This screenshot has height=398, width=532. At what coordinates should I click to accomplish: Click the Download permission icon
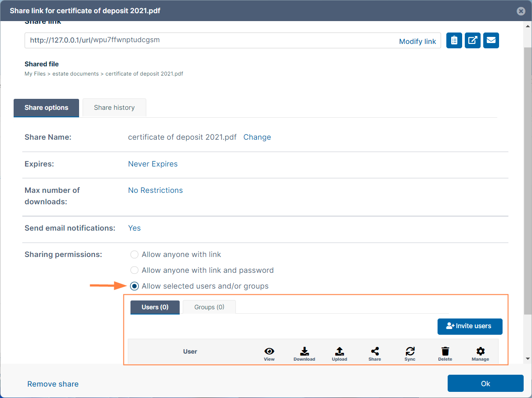pos(304,351)
